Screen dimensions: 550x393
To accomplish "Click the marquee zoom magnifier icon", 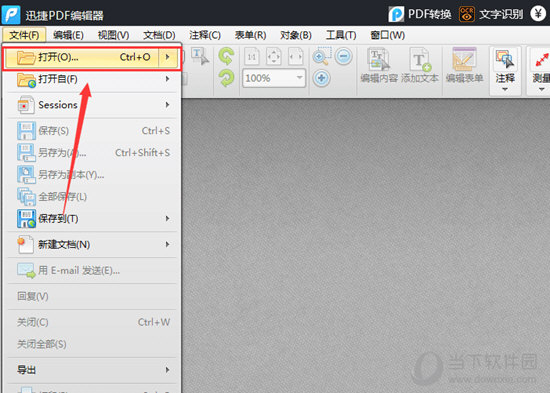I will click(321, 56).
